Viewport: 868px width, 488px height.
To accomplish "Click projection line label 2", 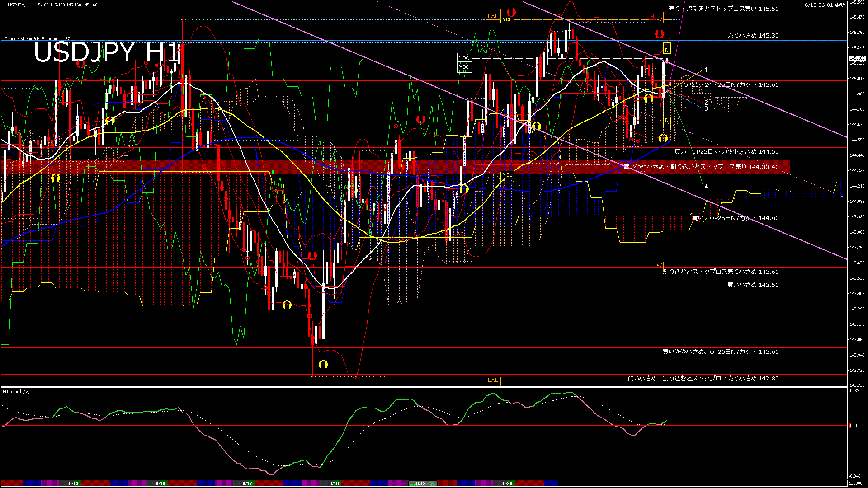I will click(x=706, y=103).
